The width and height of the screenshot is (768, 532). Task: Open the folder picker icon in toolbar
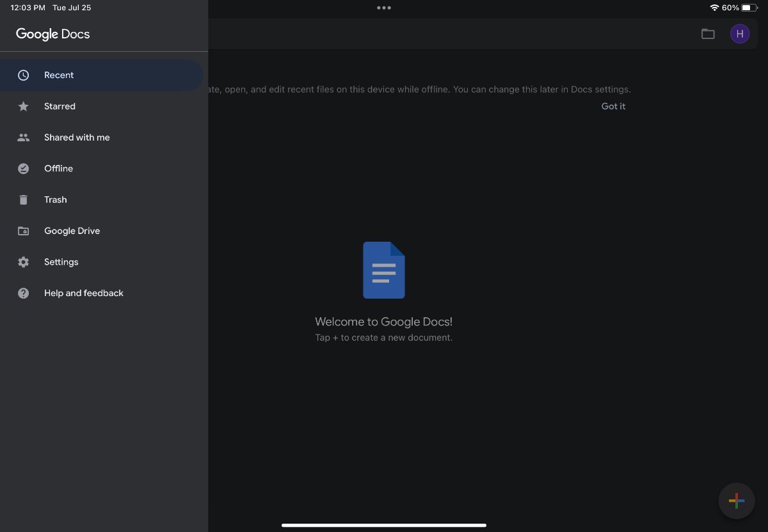(708, 34)
